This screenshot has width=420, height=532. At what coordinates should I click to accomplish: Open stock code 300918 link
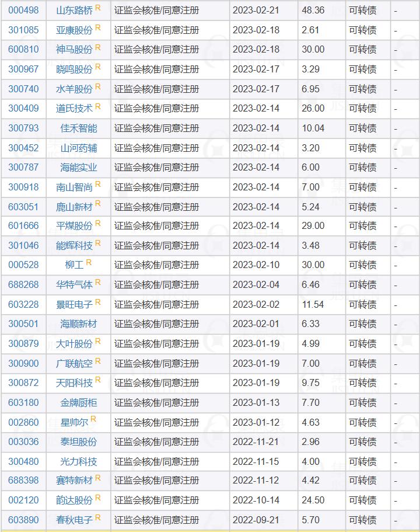tap(23, 187)
